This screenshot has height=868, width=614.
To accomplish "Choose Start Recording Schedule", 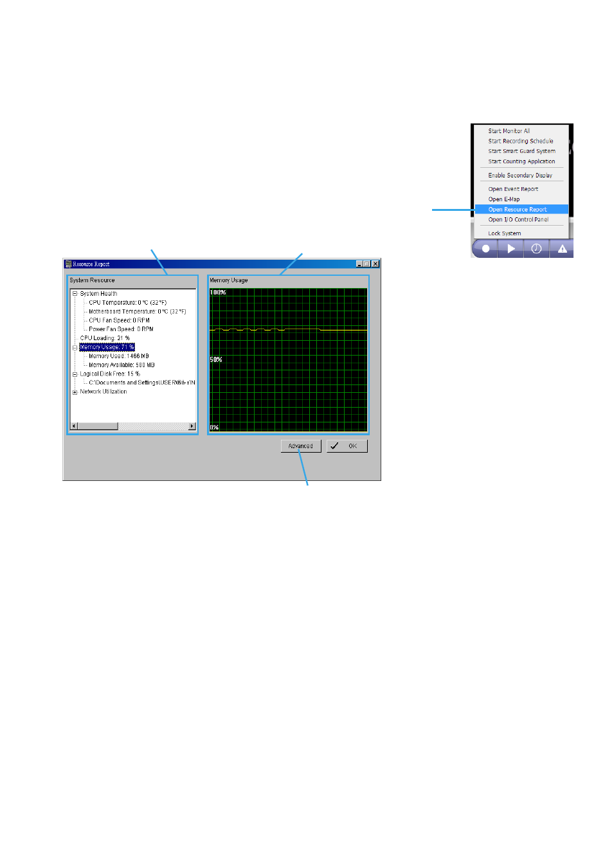I will [x=521, y=141].
